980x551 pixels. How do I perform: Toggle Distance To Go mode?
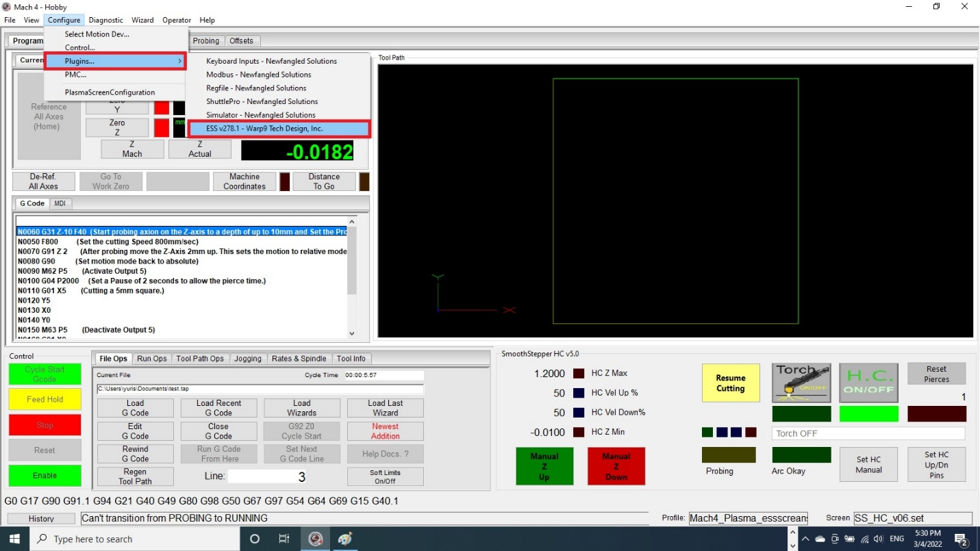(x=324, y=181)
